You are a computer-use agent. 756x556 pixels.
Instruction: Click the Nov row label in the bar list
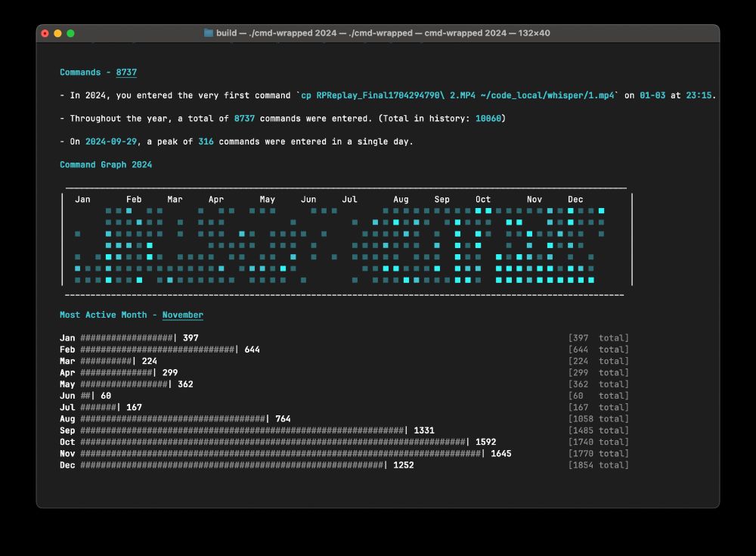67,454
